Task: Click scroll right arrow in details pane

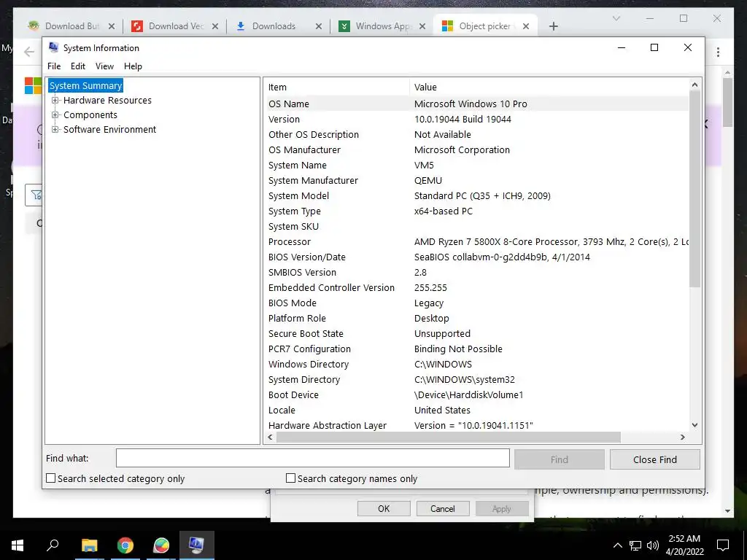Action: click(683, 437)
